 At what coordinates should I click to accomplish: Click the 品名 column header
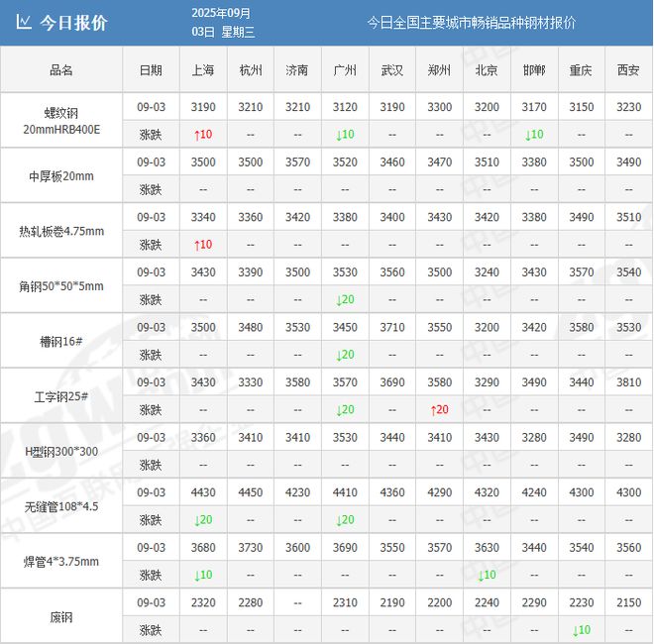(x=61, y=70)
